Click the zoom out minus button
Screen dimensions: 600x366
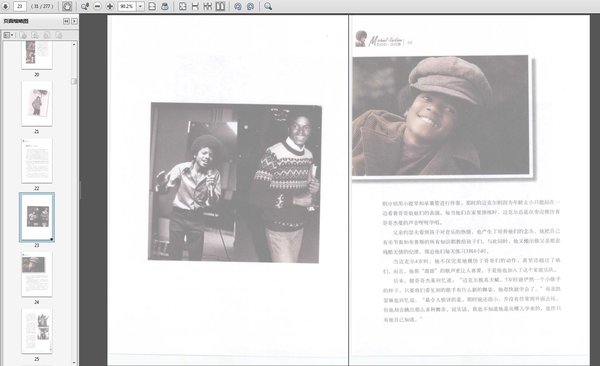pos(97,6)
